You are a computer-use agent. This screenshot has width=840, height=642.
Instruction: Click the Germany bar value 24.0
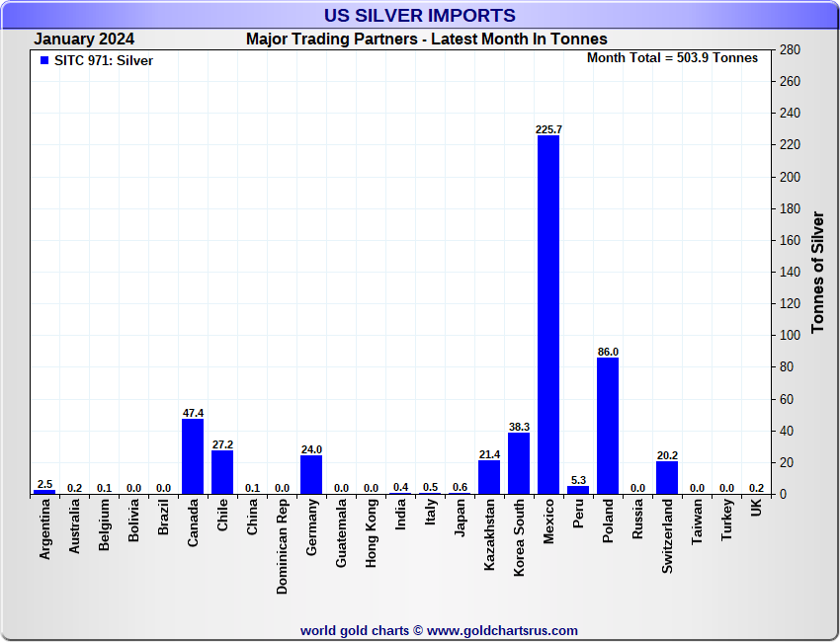(311, 449)
